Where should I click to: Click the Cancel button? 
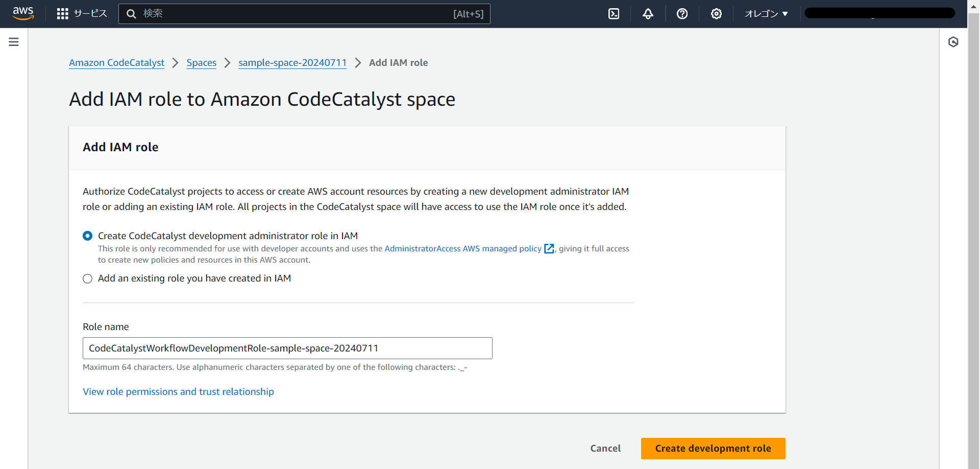(x=605, y=448)
